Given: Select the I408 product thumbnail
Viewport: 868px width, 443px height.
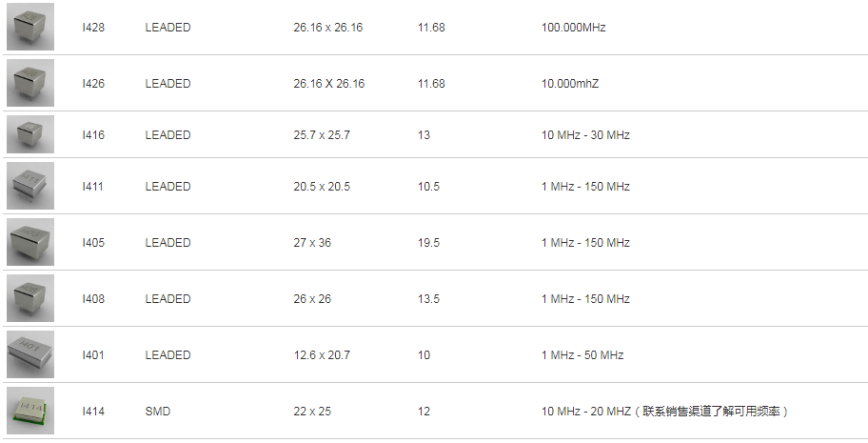Looking at the screenshot, I should coord(30,298).
